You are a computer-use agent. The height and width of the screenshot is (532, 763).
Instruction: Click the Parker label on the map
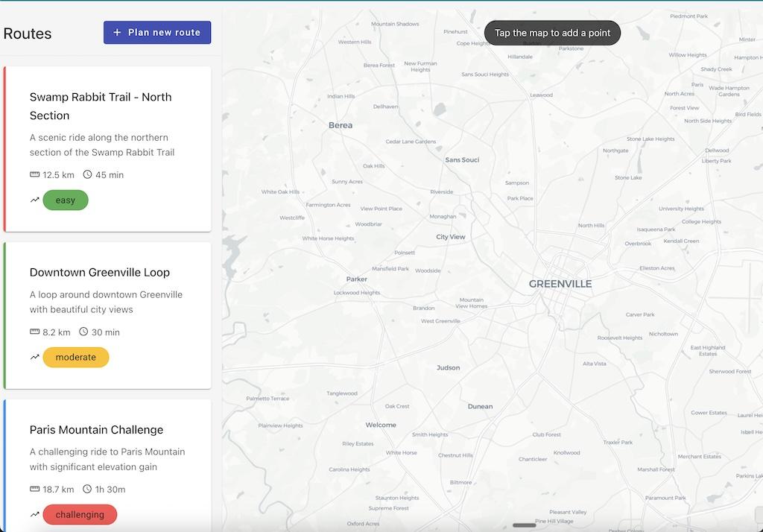pos(357,279)
